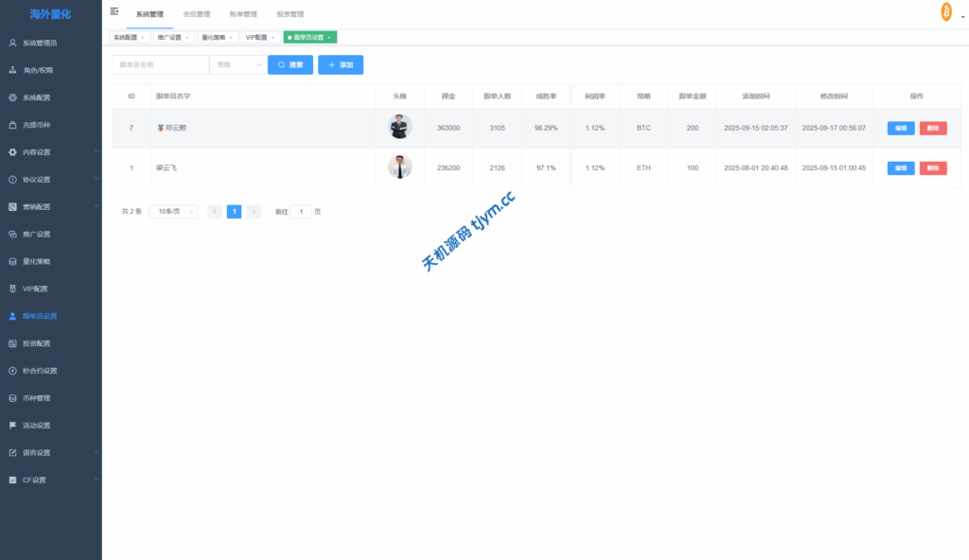Image resolution: width=969 pixels, height=560 pixels.
Task: Expand the 内容设置 sidebar submenu
Action: [x=51, y=152]
